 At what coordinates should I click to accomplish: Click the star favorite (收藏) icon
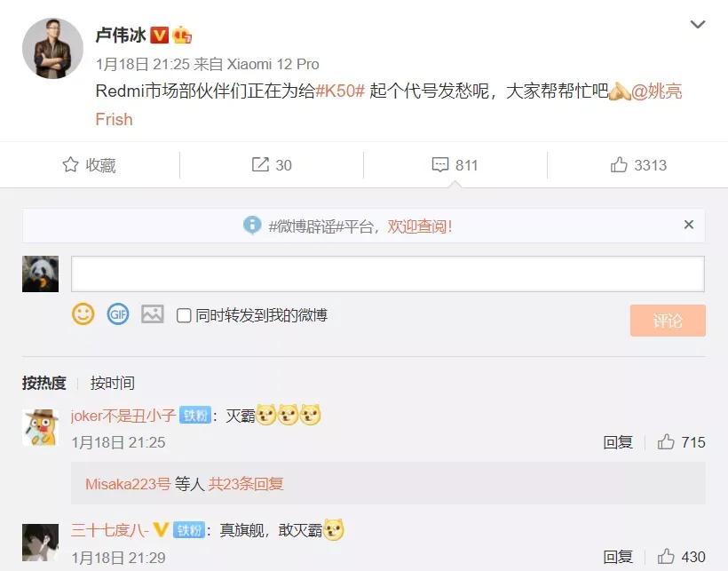pyautogui.click(x=70, y=165)
